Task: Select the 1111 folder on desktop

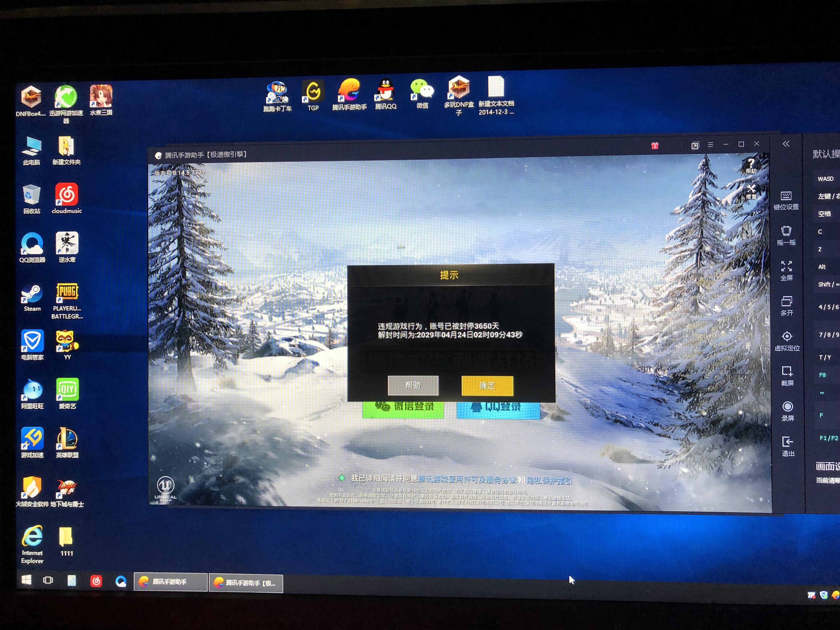Action: point(66,541)
